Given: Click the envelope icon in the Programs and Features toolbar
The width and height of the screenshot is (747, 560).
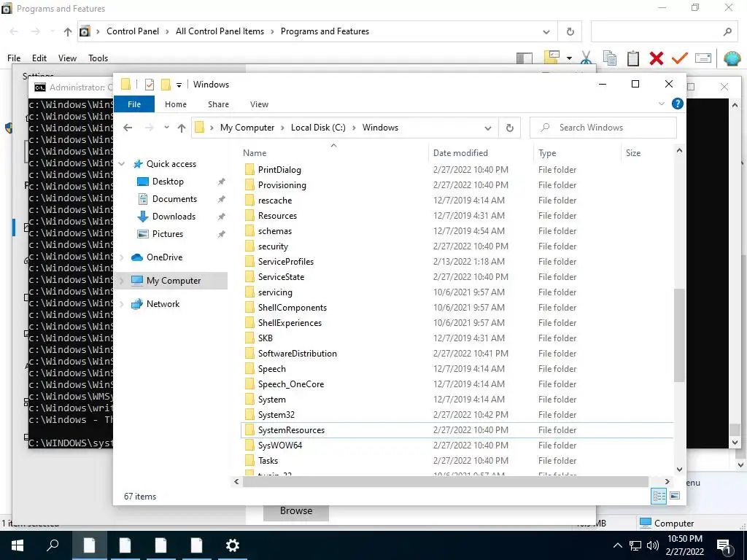Looking at the screenshot, I should [x=703, y=58].
